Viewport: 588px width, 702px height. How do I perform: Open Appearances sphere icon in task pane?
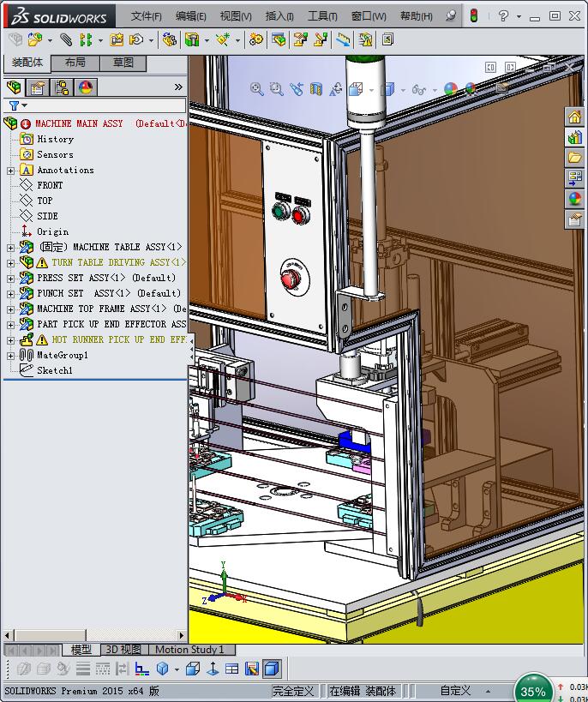point(574,198)
